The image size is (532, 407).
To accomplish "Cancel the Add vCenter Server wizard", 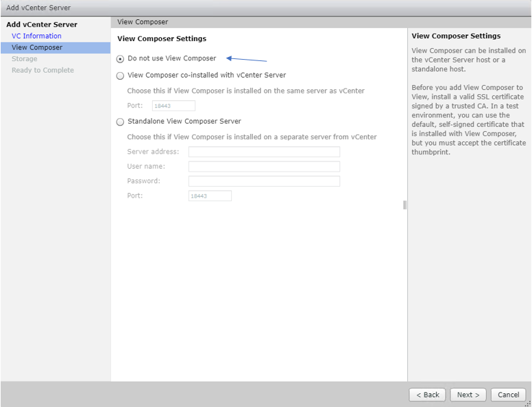I will coord(508,395).
